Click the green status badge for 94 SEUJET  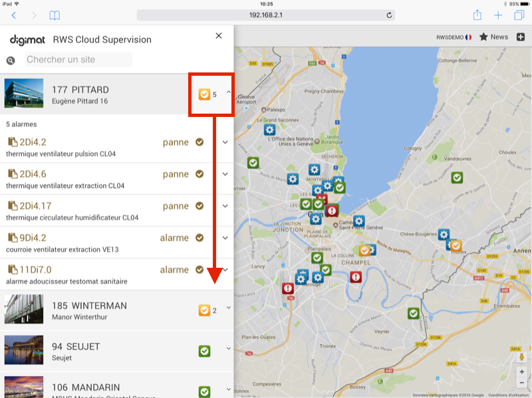pyautogui.click(x=204, y=351)
